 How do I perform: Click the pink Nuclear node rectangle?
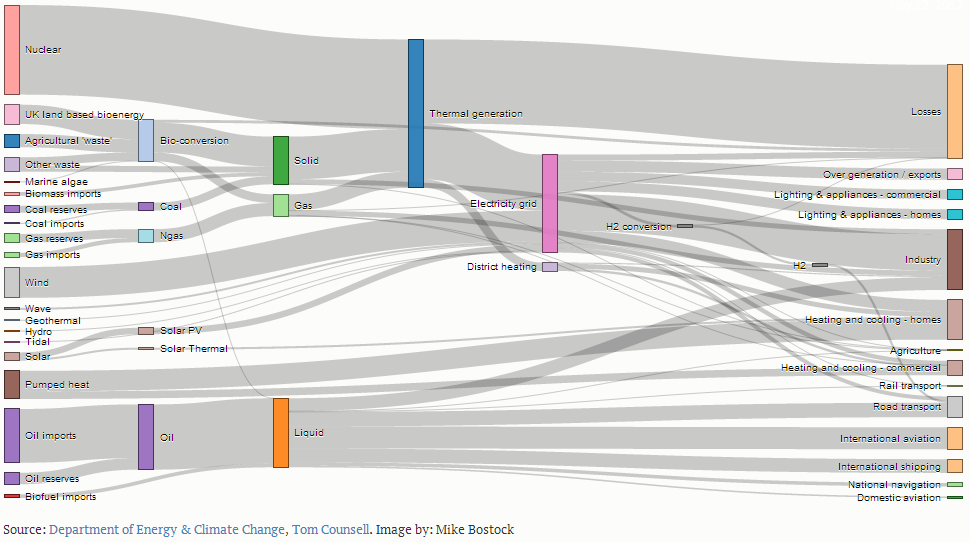point(12,50)
